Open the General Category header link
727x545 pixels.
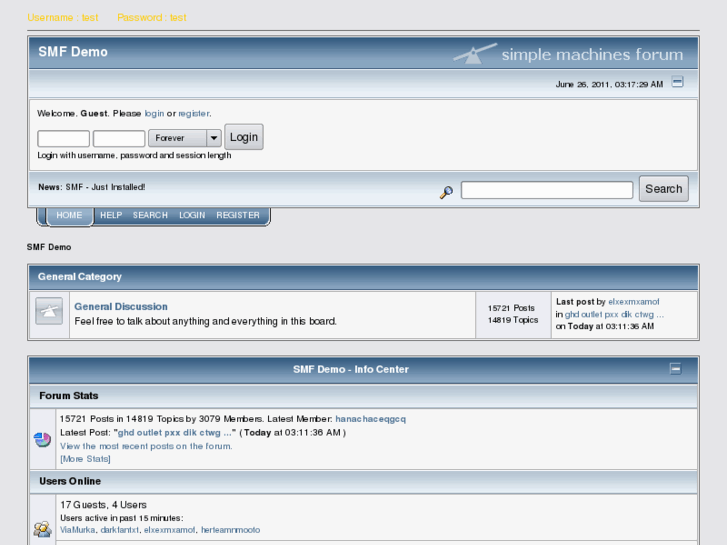[80, 277]
